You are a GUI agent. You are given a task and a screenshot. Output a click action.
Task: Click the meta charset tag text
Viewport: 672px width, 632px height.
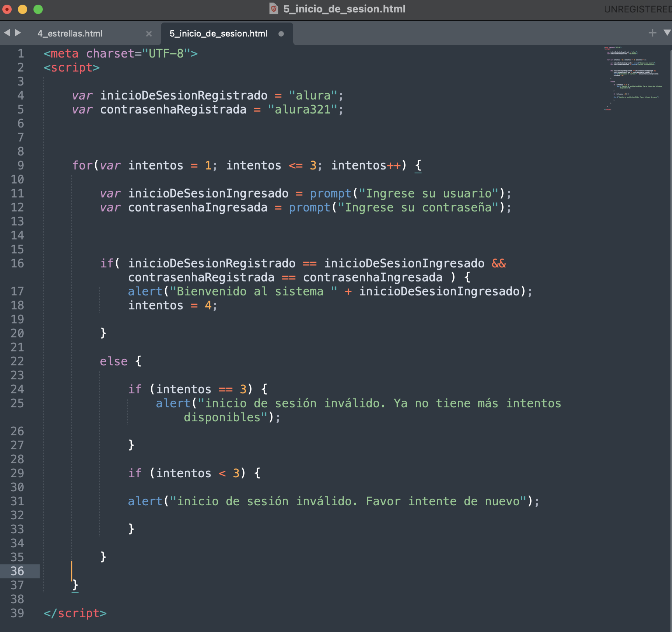121,54
